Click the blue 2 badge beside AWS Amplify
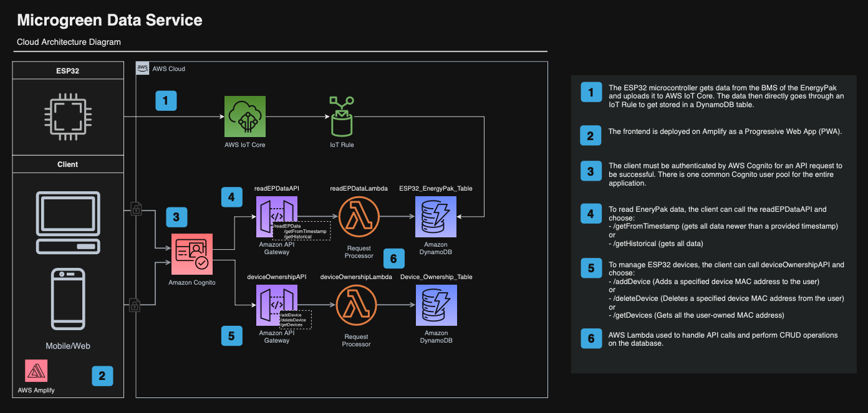Image resolution: width=868 pixels, height=413 pixels. click(102, 376)
